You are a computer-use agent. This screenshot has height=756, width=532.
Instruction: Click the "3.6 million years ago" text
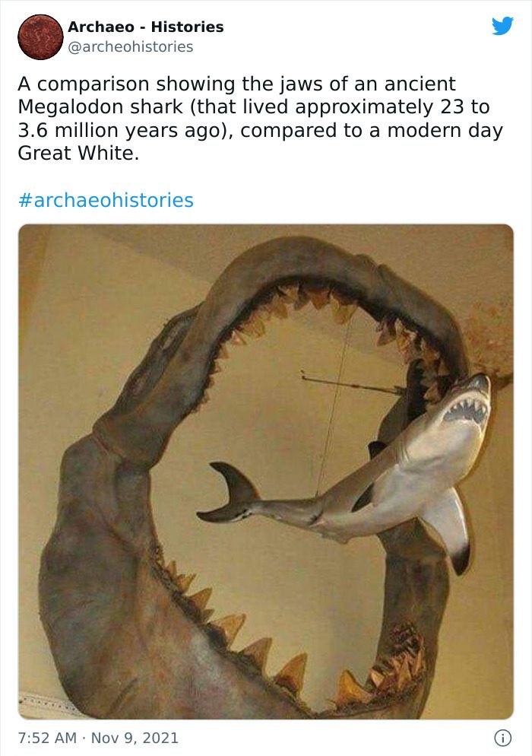(125, 131)
